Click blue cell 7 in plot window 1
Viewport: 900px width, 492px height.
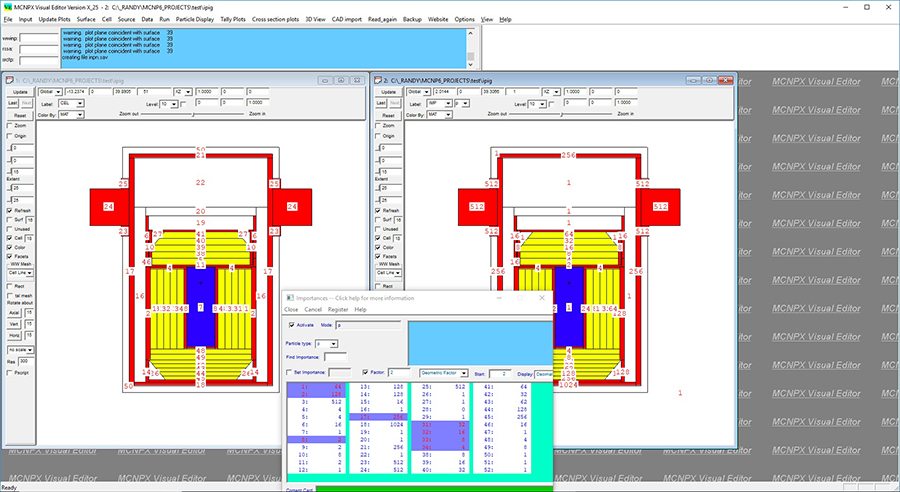coord(200,308)
